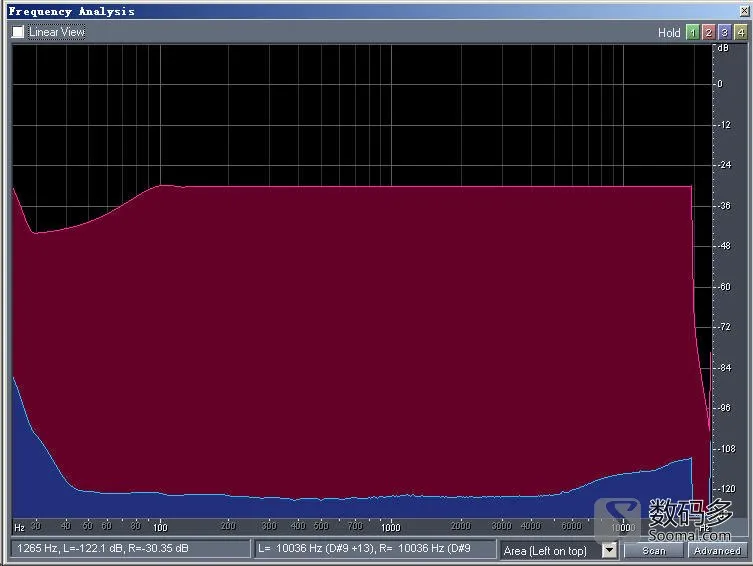Toggle Hold button 4 (yellow)
753x566 pixels.
pos(741,32)
